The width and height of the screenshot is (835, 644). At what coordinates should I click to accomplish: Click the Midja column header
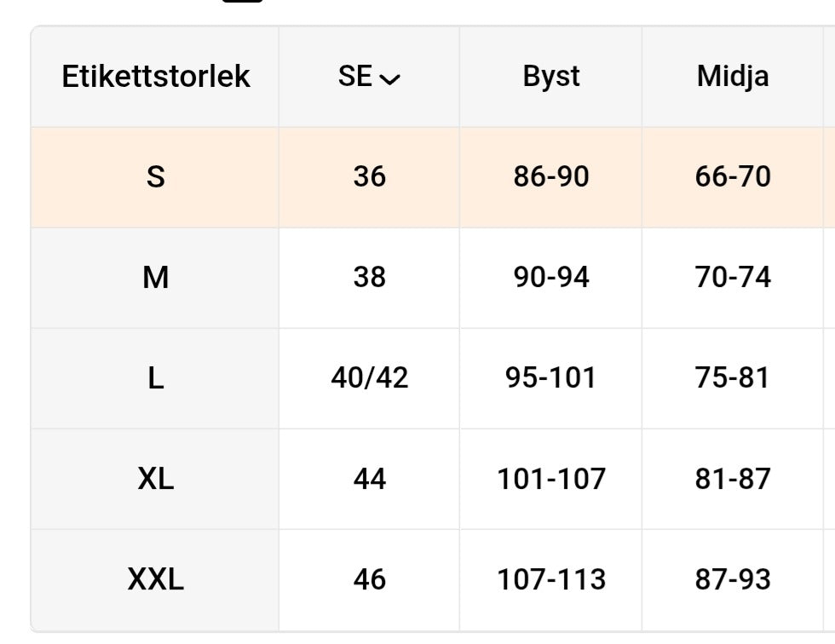click(733, 77)
